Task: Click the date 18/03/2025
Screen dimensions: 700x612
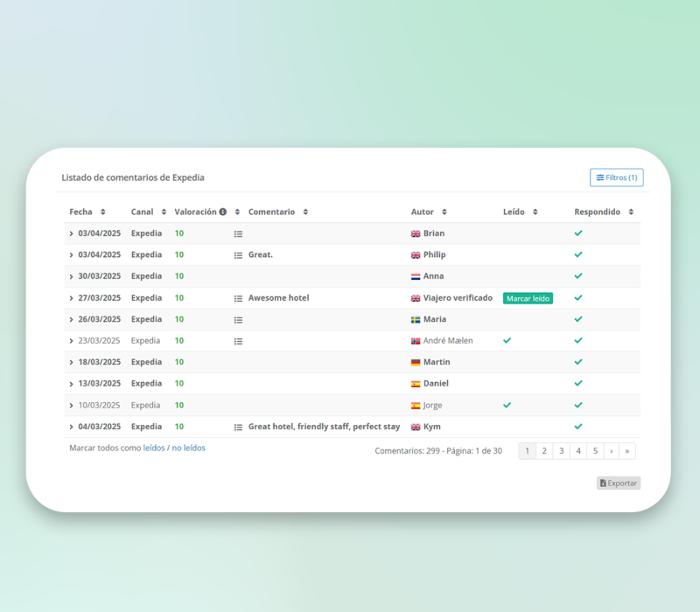Action: point(99,362)
